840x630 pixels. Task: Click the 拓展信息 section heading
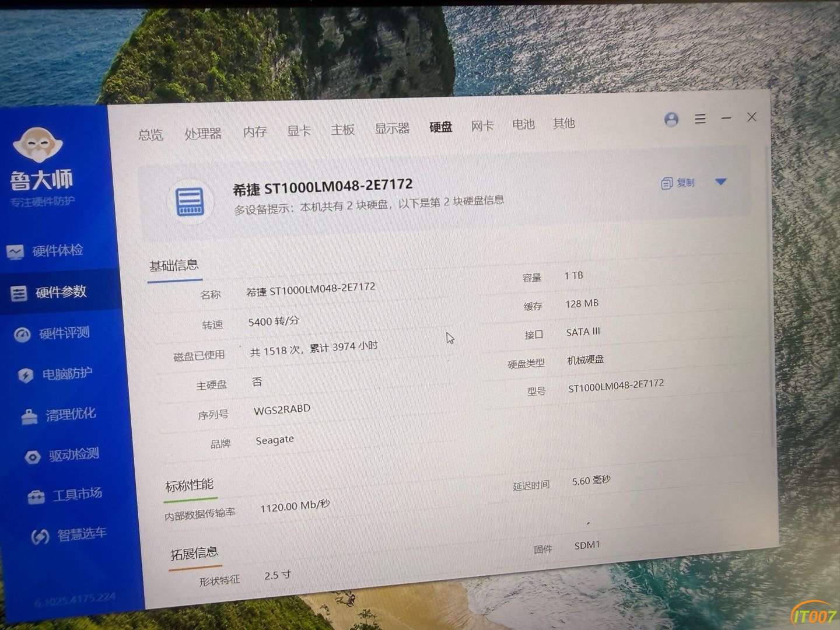click(194, 553)
